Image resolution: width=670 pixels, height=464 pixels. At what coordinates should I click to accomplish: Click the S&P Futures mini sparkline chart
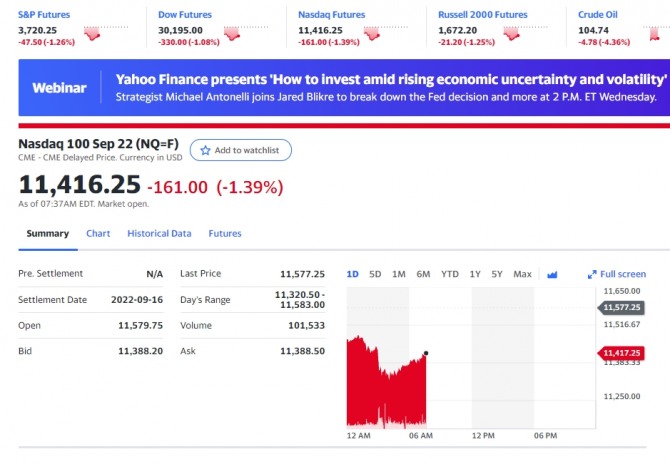coord(93,33)
